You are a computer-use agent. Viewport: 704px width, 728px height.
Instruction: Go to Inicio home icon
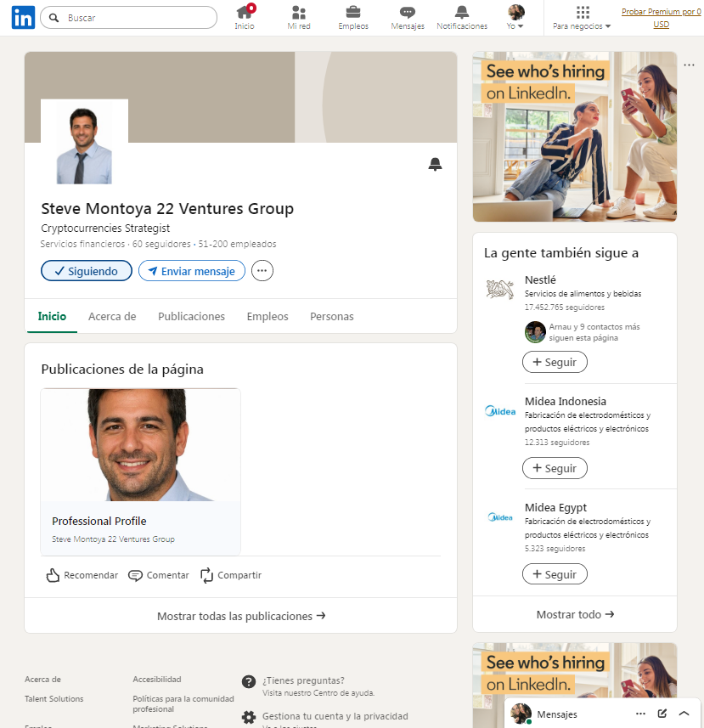(245, 17)
